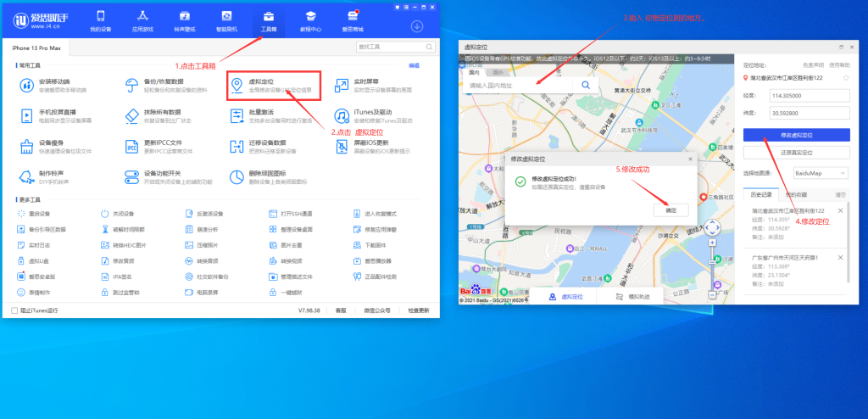Viewport: 868px width, 419px height.
Task: Open 虚拟定位 (virtual location) tool
Action: click(274, 86)
